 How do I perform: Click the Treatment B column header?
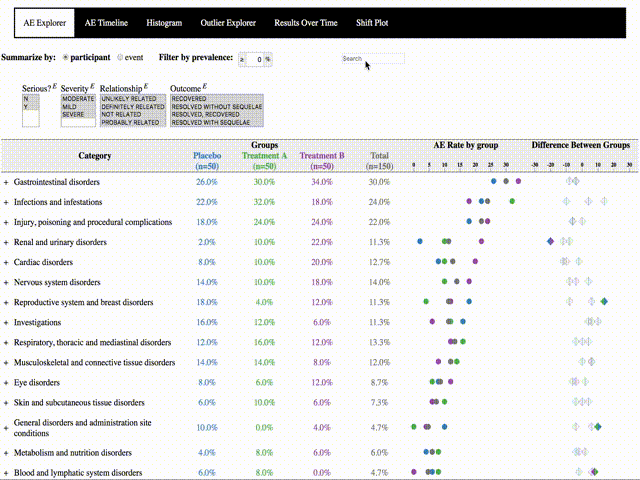coord(322,161)
